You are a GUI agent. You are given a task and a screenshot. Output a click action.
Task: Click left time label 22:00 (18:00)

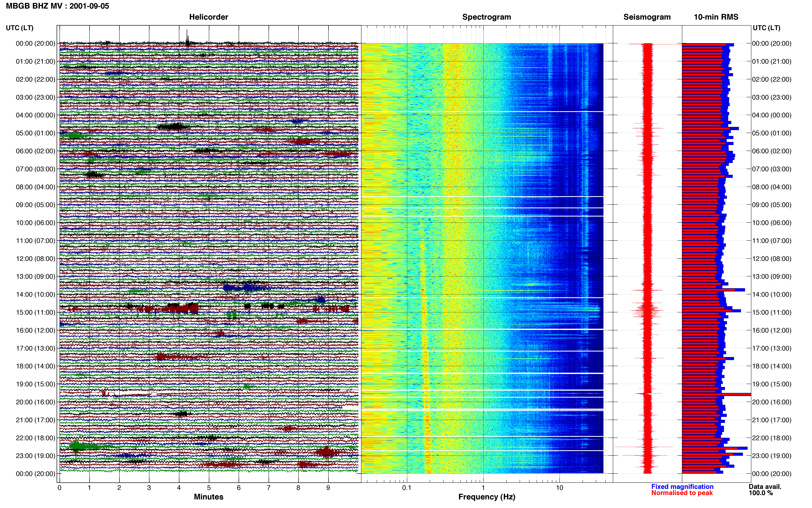pos(36,438)
